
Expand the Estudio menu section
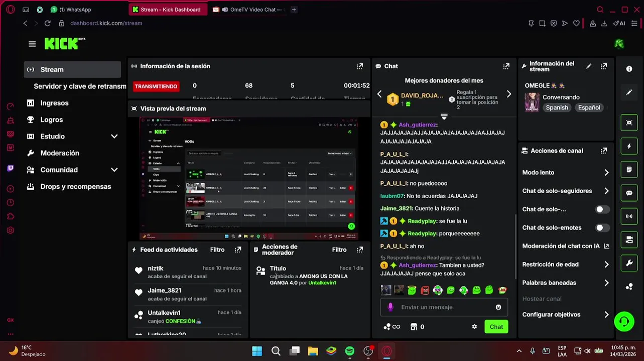(x=114, y=136)
